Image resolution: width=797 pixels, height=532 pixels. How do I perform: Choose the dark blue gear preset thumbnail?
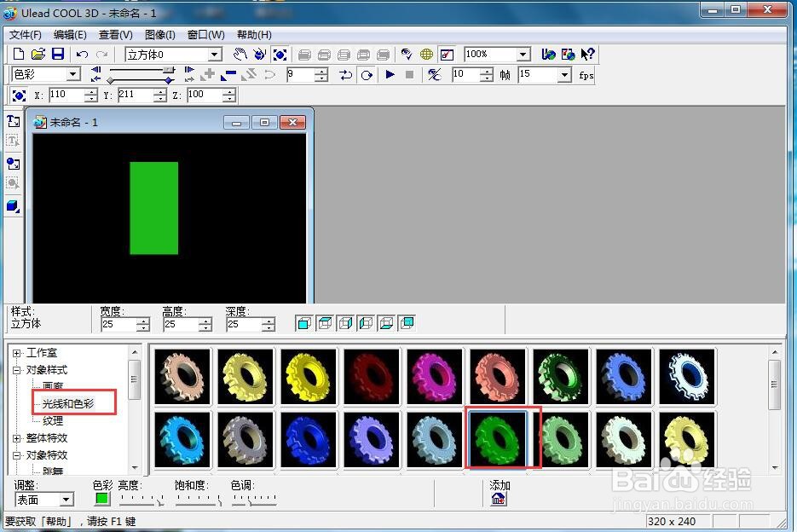(309, 439)
